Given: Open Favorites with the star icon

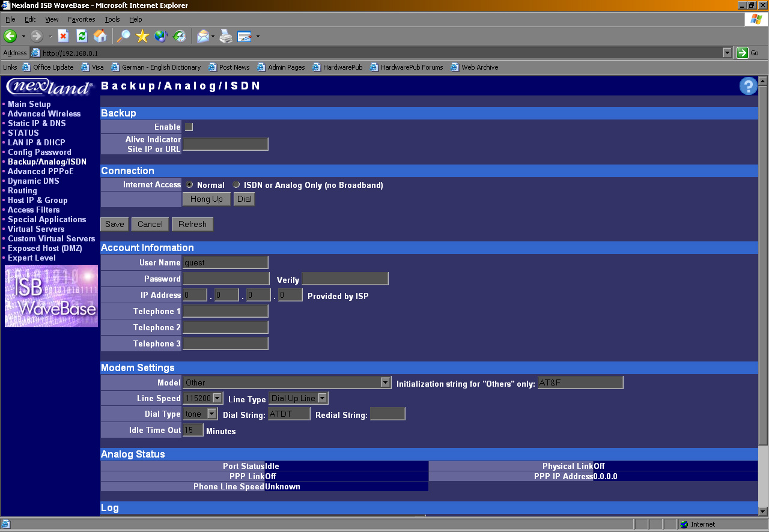Looking at the screenshot, I should [142, 36].
